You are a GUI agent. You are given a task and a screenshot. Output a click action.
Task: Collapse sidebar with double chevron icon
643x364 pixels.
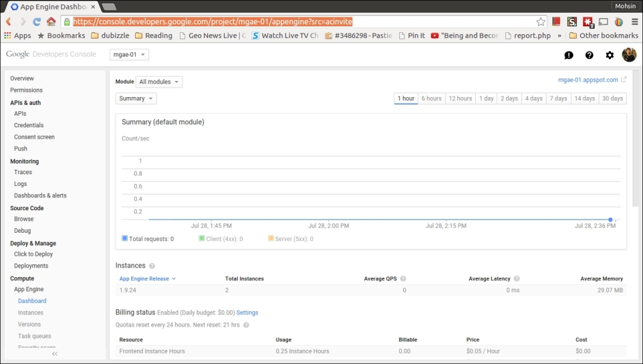[55, 354]
